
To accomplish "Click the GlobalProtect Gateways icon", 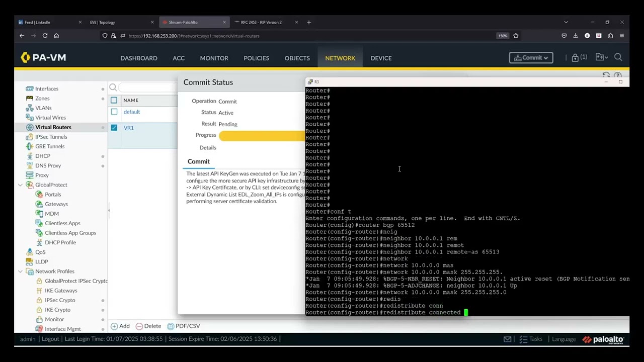I will pyautogui.click(x=39, y=204).
